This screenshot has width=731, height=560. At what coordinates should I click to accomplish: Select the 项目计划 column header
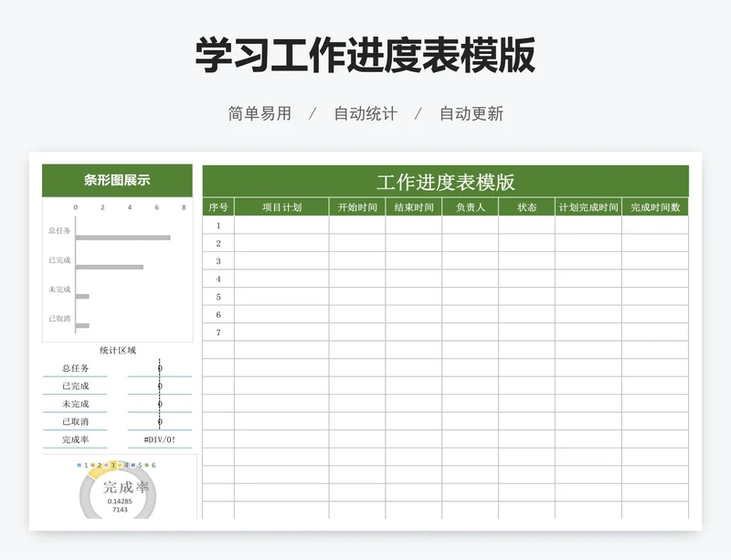(281, 207)
